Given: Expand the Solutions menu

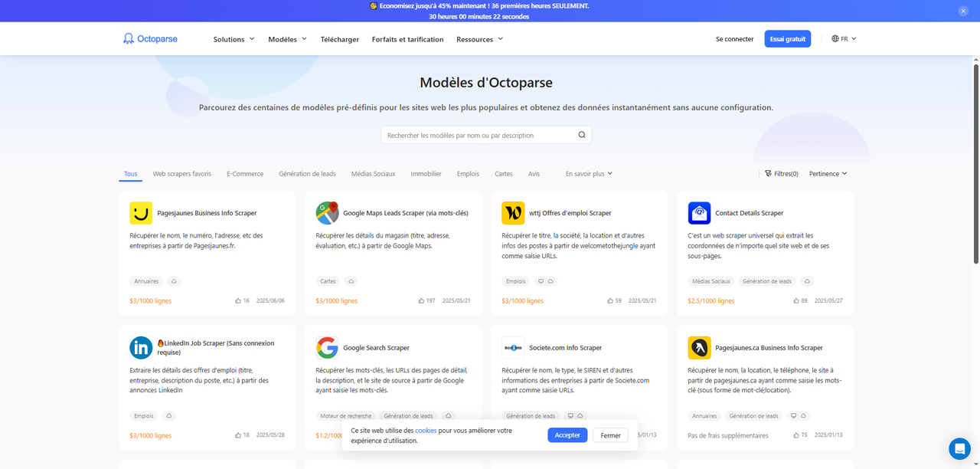Looking at the screenshot, I should (x=234, y=39).
